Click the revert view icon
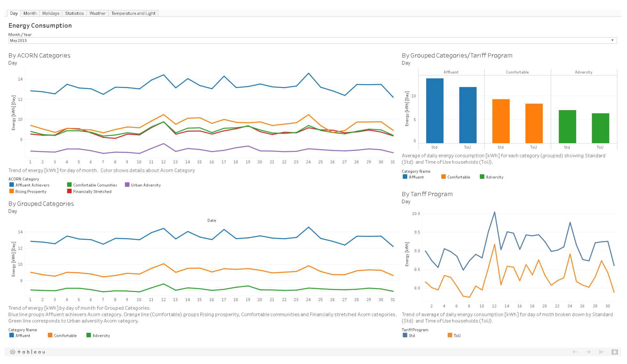 click(601, 352)
